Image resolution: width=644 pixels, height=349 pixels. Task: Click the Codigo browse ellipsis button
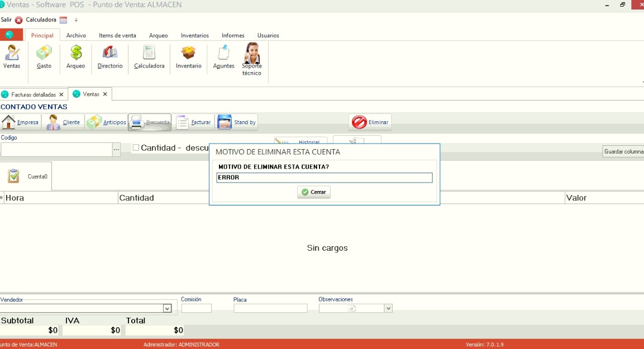point(116,150)
